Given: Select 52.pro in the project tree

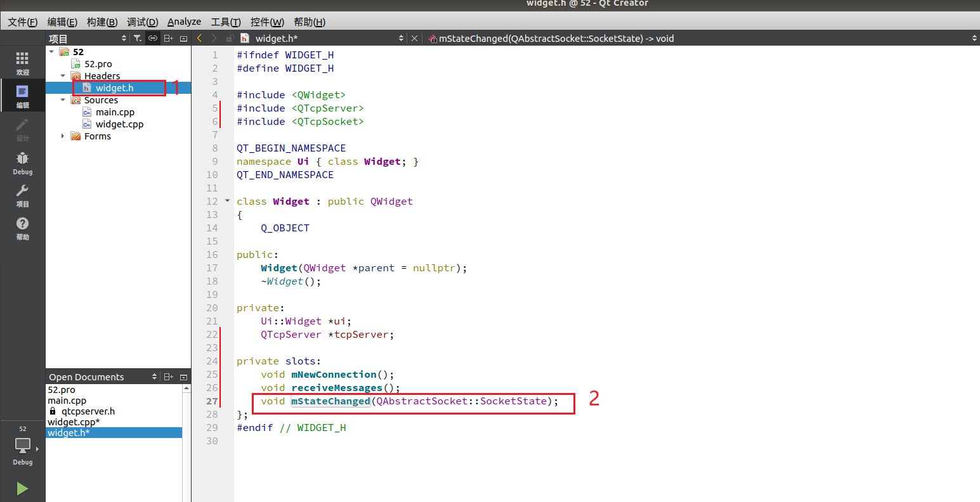Looking at the screenshot, I should [98, 64].
